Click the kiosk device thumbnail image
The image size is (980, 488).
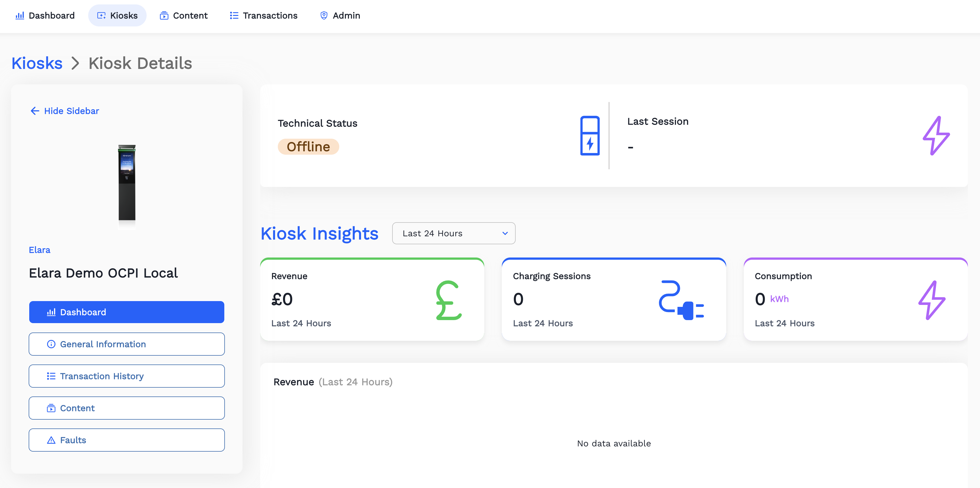click(127, 183)
